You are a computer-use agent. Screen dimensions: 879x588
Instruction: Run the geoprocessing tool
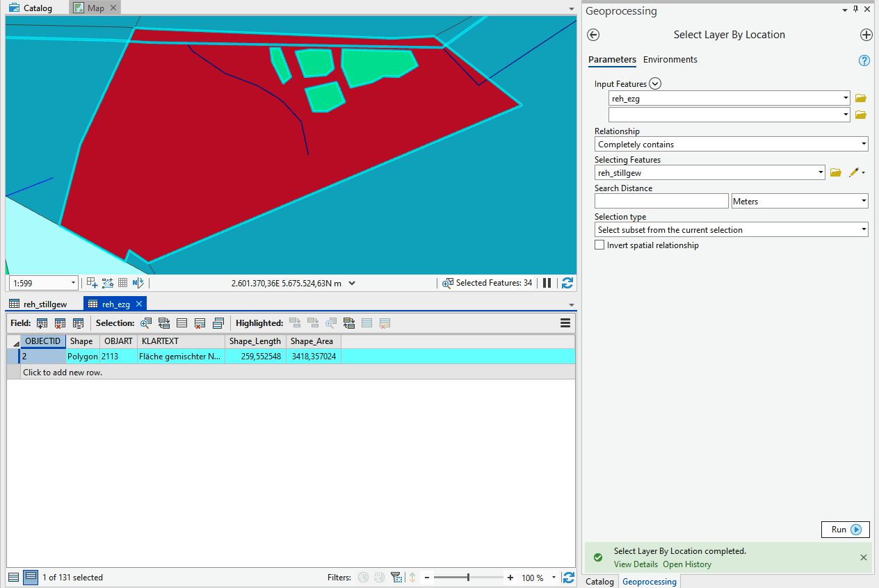click(846, 530)
